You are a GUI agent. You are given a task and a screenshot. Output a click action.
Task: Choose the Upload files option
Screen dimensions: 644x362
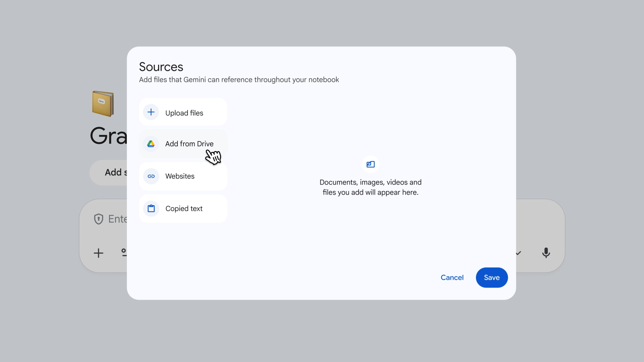[184, 113]
